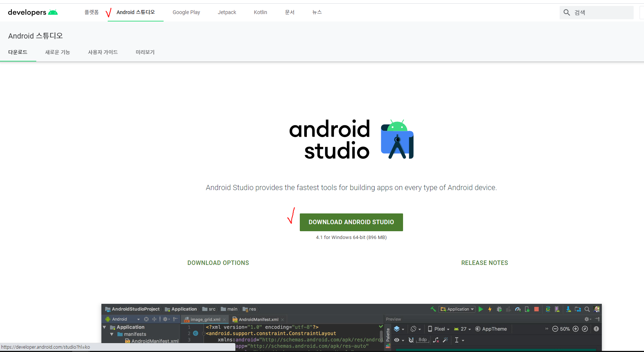Image resolution: width=644 pixels, height=352 pixels.
Task: Open the 뉴스 navigation item
Action: pos(317,12)
